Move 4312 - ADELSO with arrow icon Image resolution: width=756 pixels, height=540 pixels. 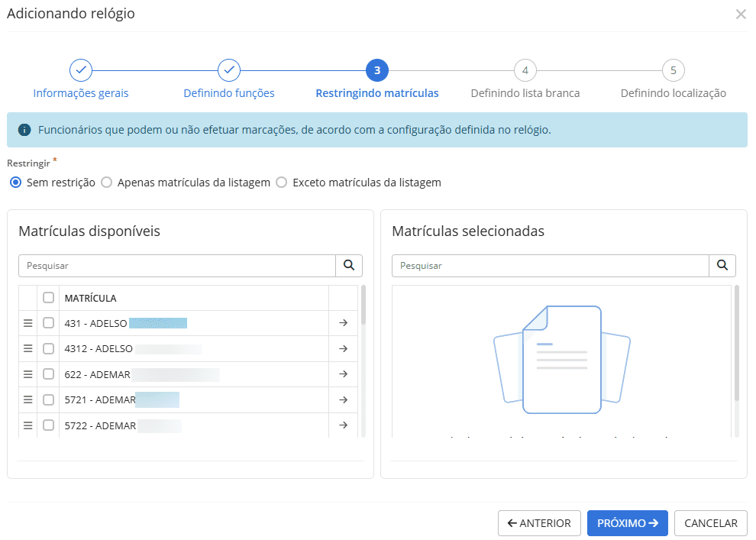point(344,348)
